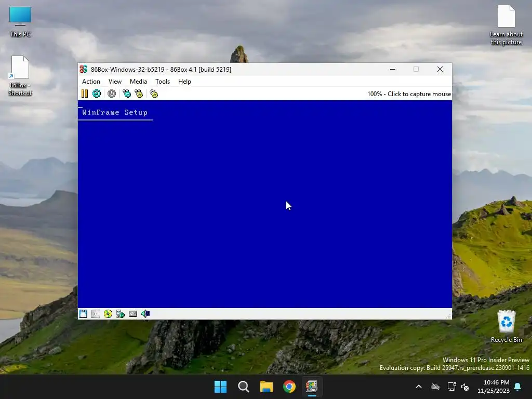
Task: Select the This PC desktop icon
Action: click(x=20, y=22)
